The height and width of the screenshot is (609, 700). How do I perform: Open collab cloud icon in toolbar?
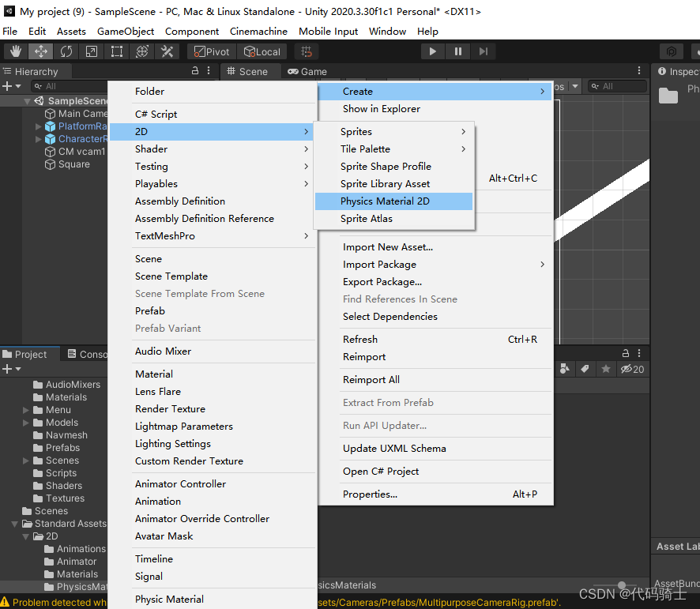(672, 51)
